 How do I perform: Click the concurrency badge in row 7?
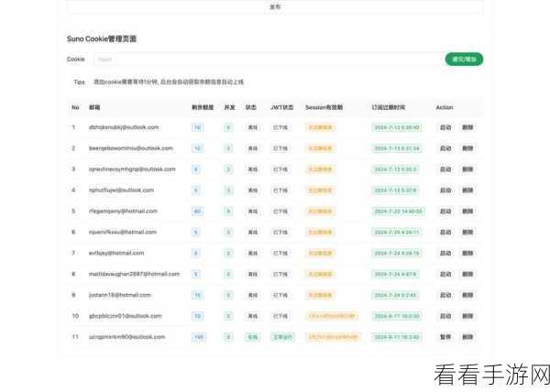228,254
